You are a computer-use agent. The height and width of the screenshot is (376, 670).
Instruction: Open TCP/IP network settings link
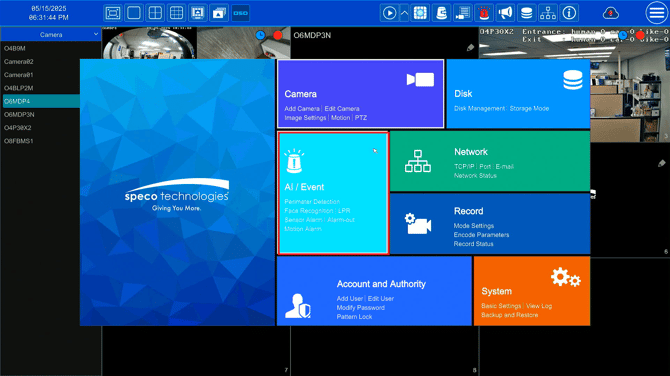(x=464, y=167)
